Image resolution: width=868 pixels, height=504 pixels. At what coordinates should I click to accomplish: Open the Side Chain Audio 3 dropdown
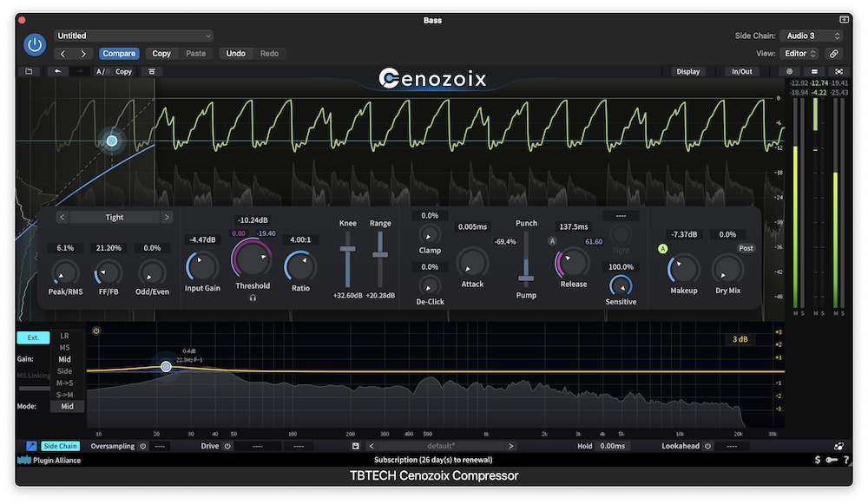click(x=810, y=36)
